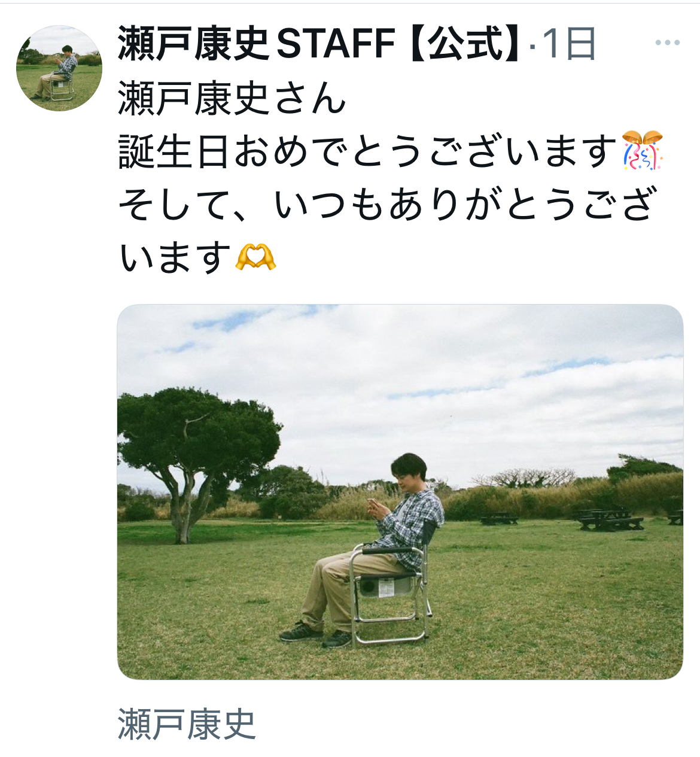700x757 pixels.
Task: Tap the 誕生日おめでとうございます text line
Action: [367, 150]
